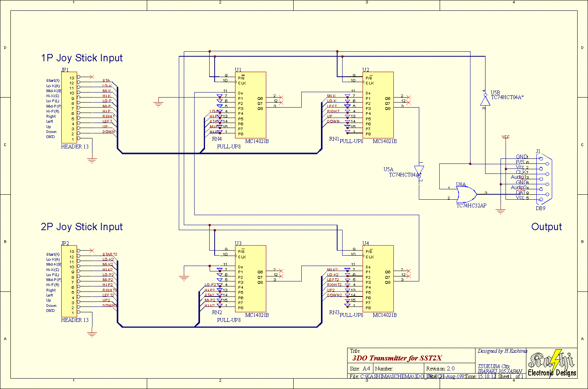Click the Kashi Electronic Designs logo
The height and width of the screenshot is (389, 588).
552,363
